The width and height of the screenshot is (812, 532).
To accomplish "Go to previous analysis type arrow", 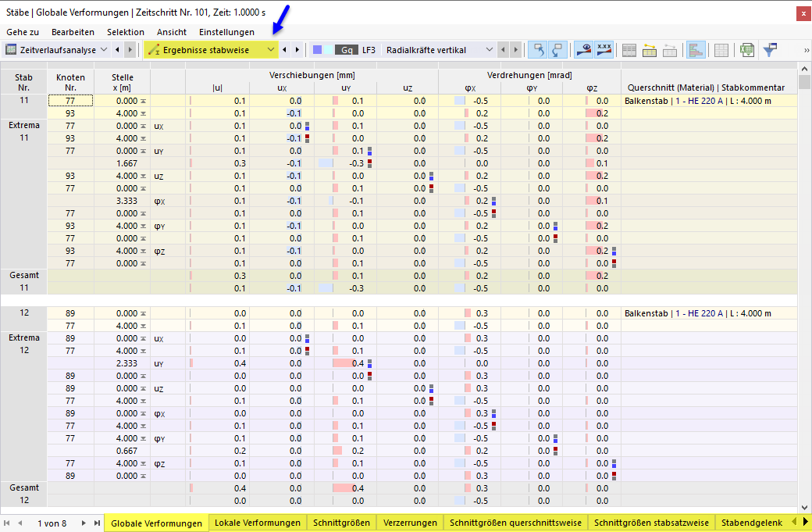I will coord(118,50).
